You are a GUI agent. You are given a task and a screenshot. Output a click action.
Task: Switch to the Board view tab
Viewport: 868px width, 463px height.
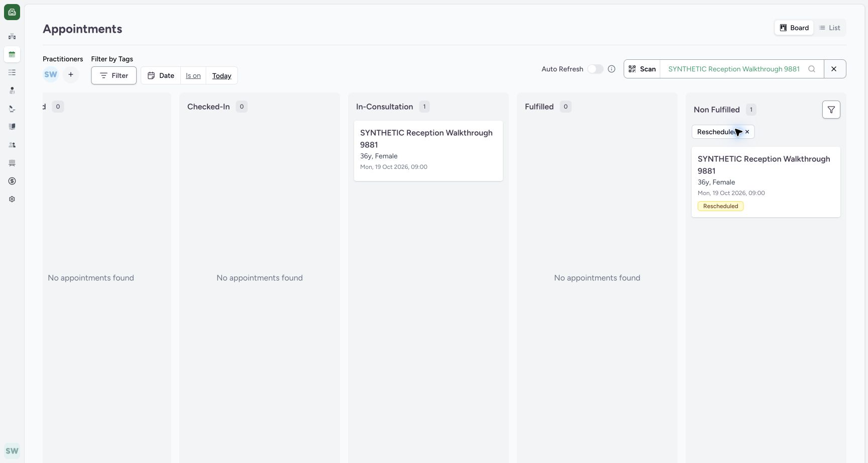click(794, 28)
